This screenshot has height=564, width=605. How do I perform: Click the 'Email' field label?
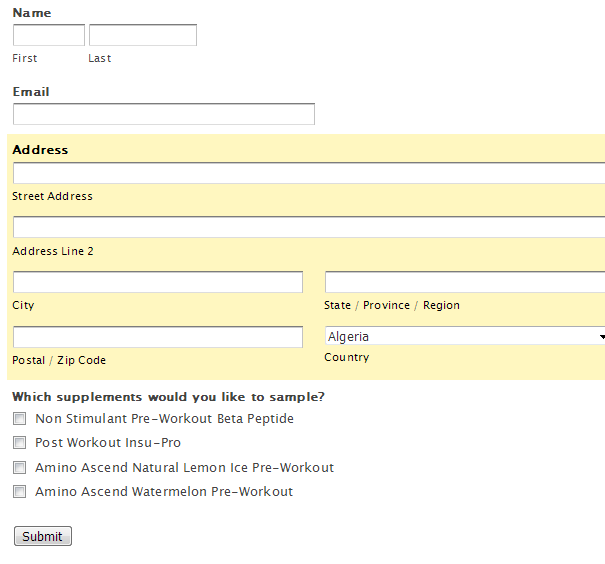pos(31,92)
